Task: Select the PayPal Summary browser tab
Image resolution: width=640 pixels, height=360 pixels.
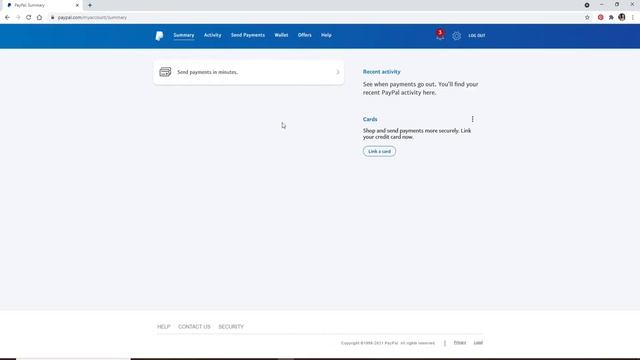Action: [43, 5]
